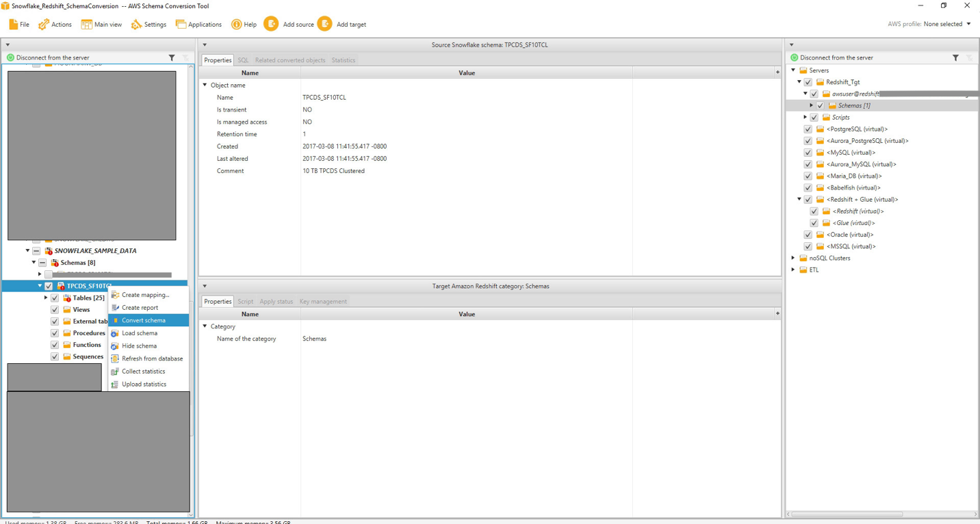
Task: Switch to the source SQL tab
Action: point(243,60)
